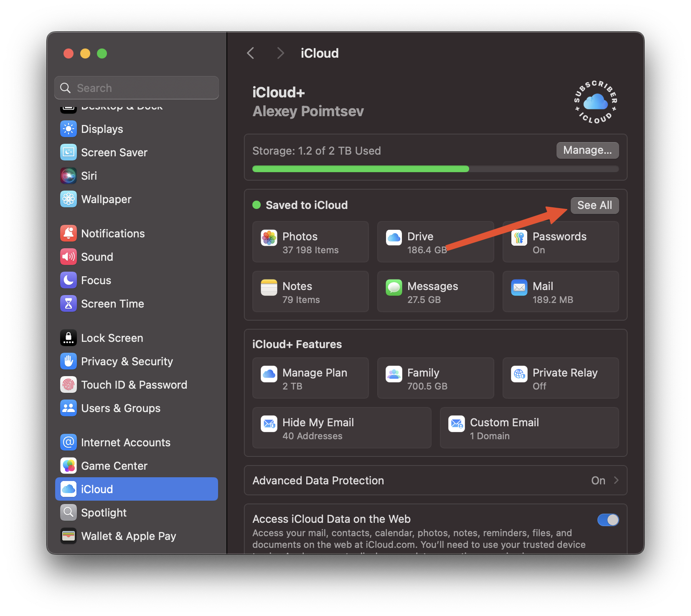Open the Notifications bell icon
691x616 pixels.
pyautogui.click(x=69, y=234)
